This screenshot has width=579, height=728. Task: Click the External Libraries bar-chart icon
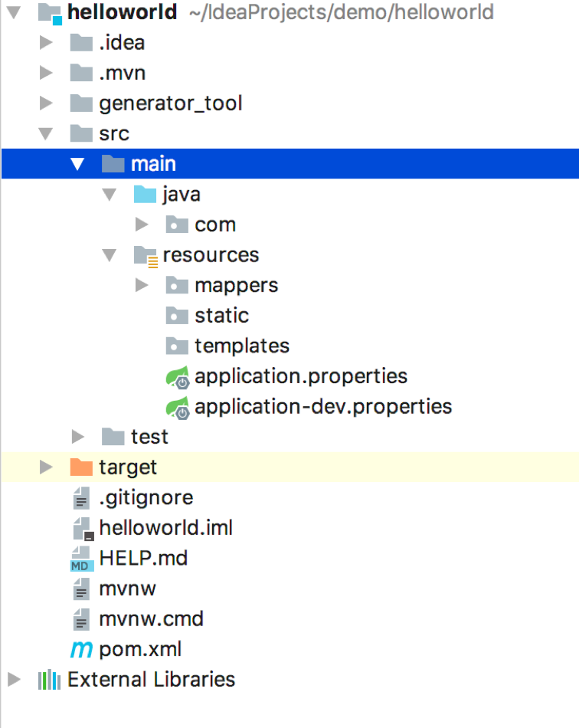click(x=49, y=680)
